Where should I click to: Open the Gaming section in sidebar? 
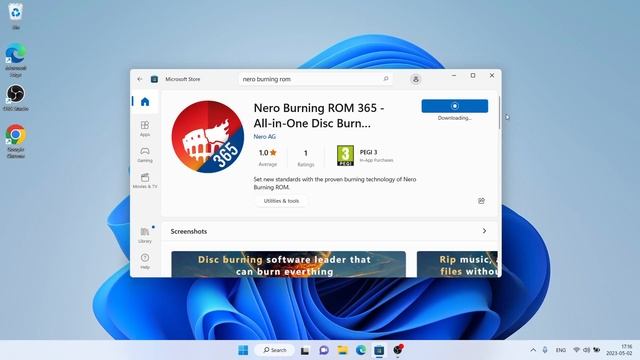[145, 155]
